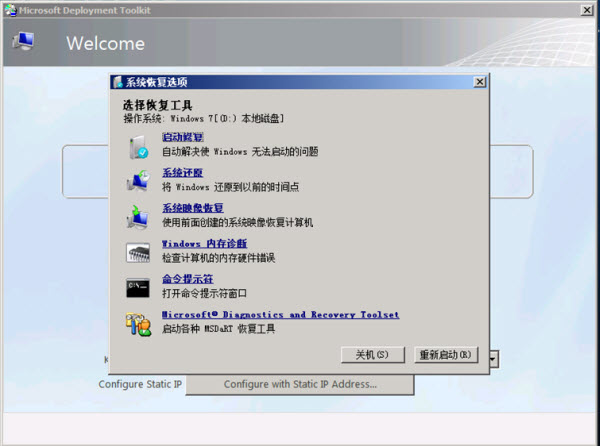This screenshot has width=600, height=446.
Task: Click the Welcome computer icon
Action: 24,41
